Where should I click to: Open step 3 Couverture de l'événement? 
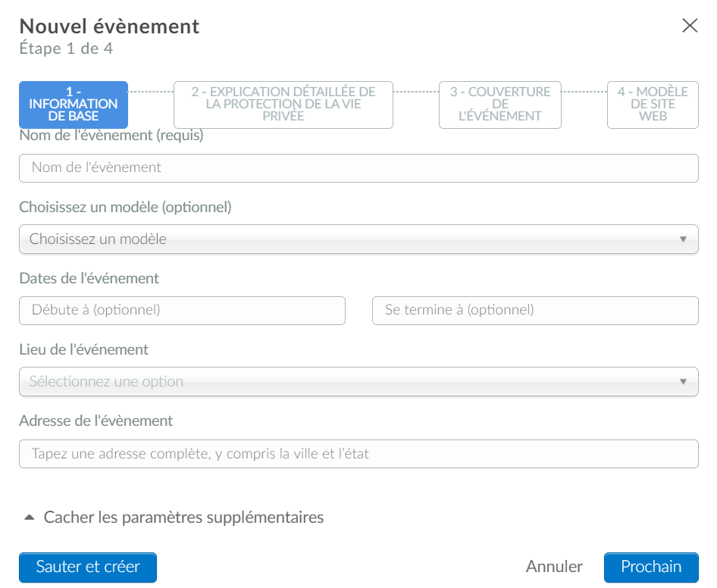(x=499, y=105)
